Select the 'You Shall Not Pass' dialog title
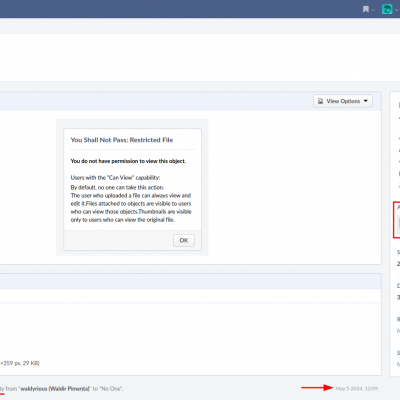Viewport: 400px width, 400px height. coord(122,140)
